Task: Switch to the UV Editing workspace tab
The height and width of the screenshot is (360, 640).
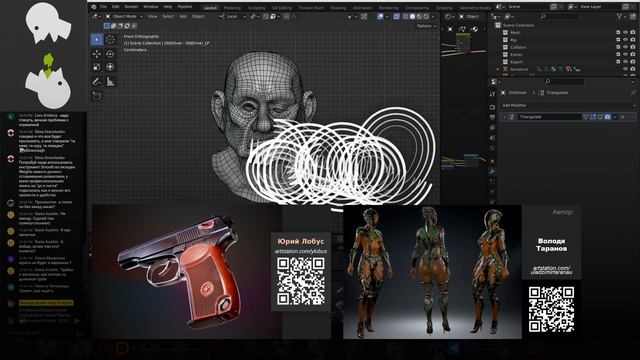Action: pyautogui.click(x=282, y=8)
